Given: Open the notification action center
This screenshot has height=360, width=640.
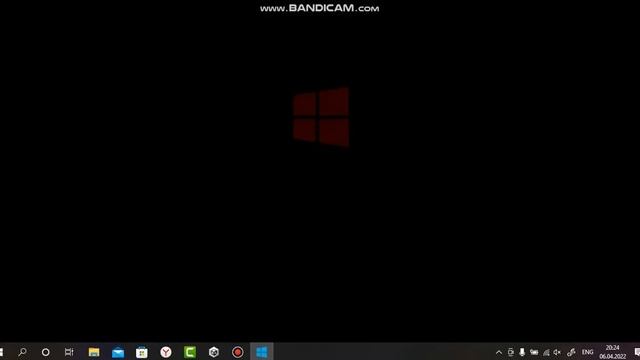Looking at the screenshot, I should click(637, 352).
